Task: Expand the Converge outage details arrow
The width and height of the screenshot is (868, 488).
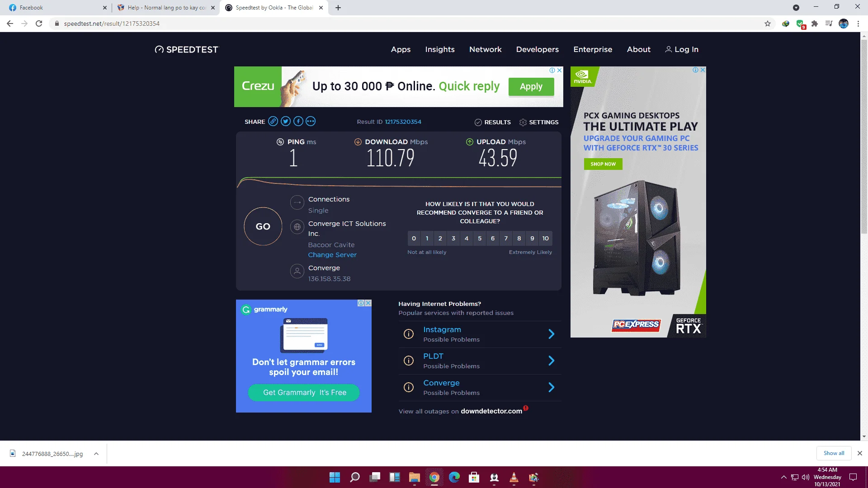Action: [x=552, y=387]
